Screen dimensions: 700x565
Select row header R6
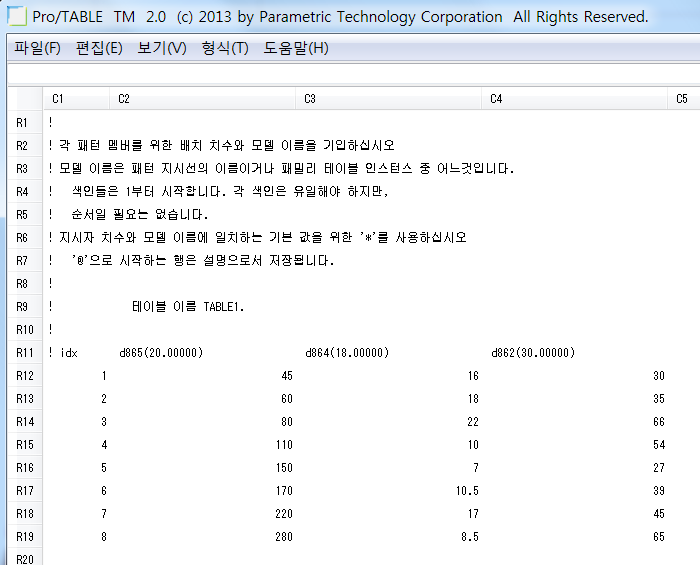point(25,237)
